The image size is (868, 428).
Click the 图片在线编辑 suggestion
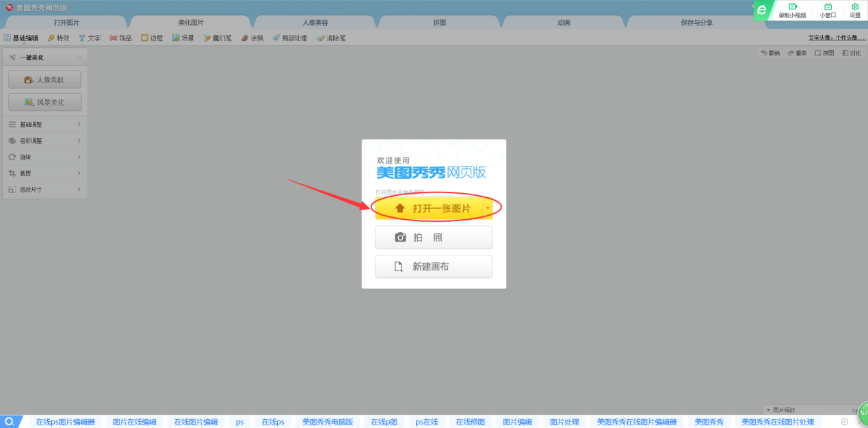click(x=135, y=422)
